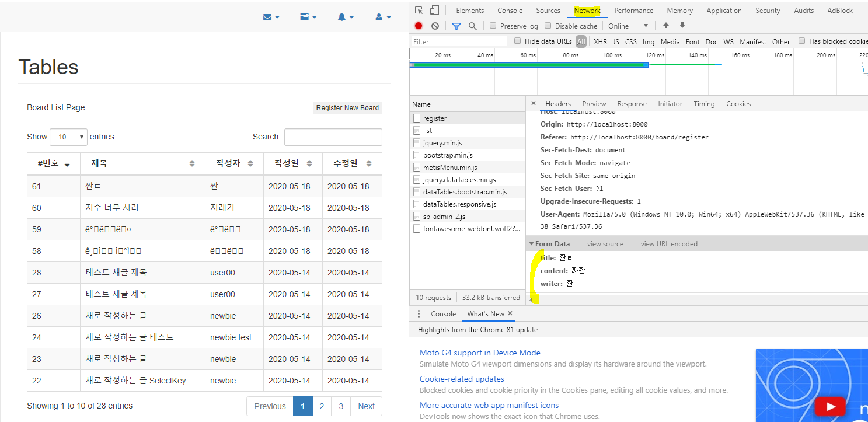Screen dimensions: 868x422
Task: Click in the table Search field
Action: click(x=333, y=137)
